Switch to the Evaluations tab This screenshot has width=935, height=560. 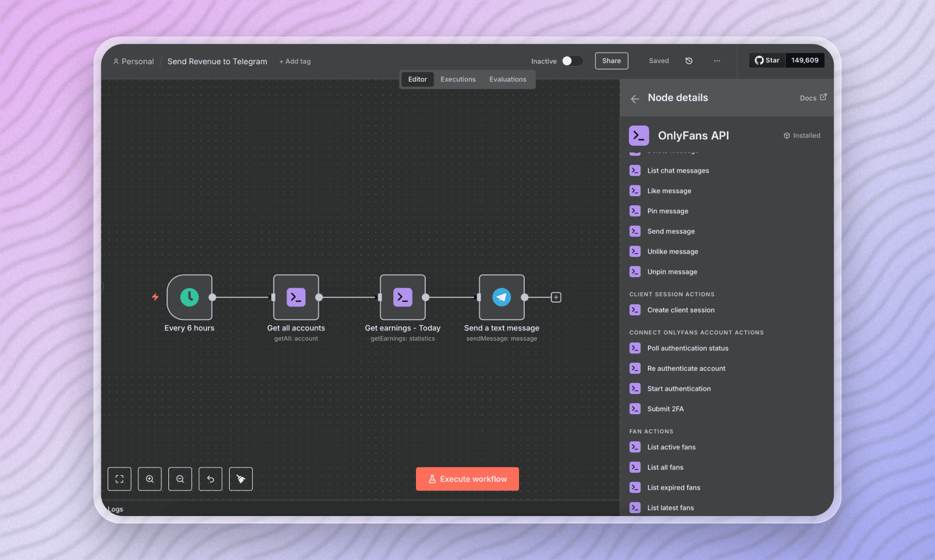click(508, 79)
